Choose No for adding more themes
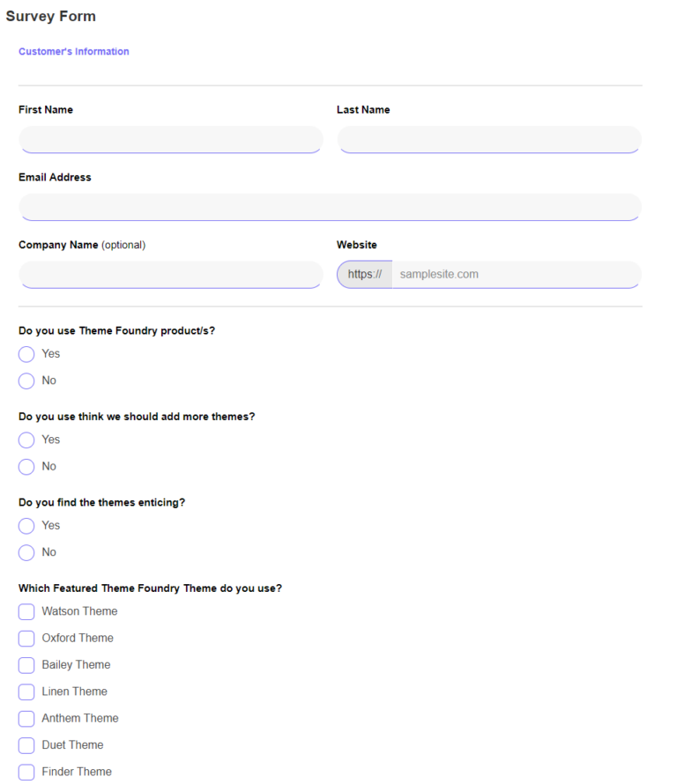Screen dimensions: 677x784 click(x=26, y=466)
